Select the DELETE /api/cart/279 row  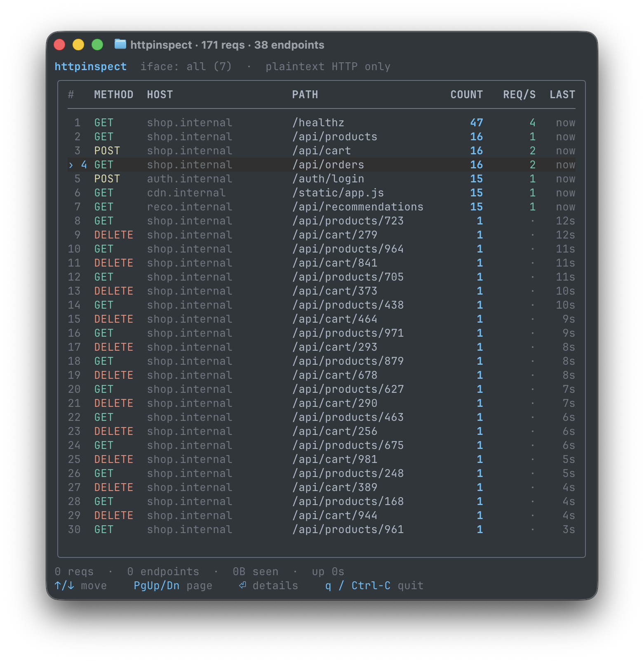pos(322,235)
